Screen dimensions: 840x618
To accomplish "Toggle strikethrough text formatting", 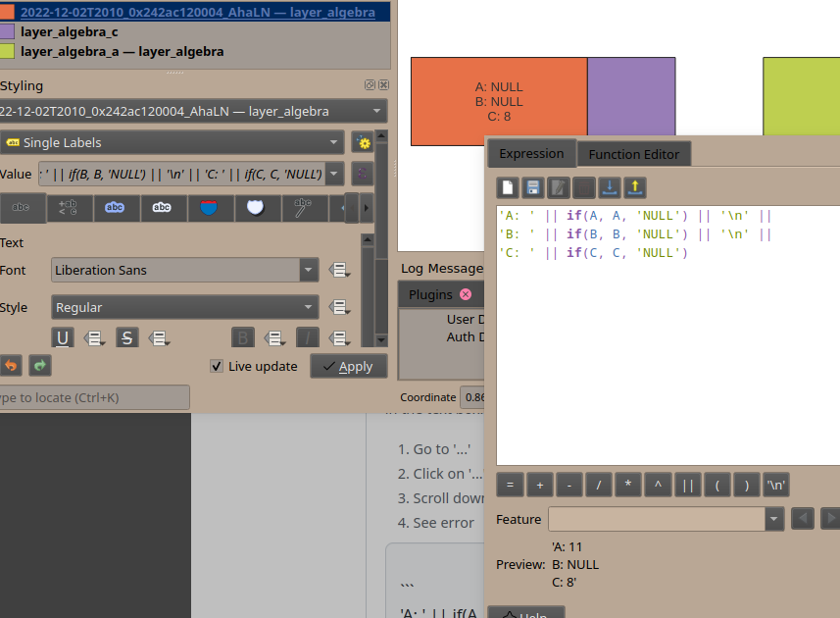I will (126, 337).
